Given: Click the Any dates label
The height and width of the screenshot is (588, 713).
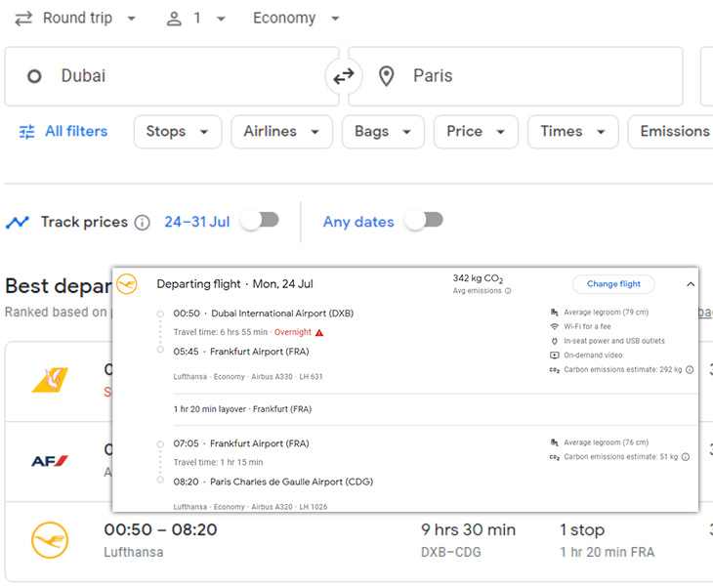Looking at the screenshot, I should (358, 222).
